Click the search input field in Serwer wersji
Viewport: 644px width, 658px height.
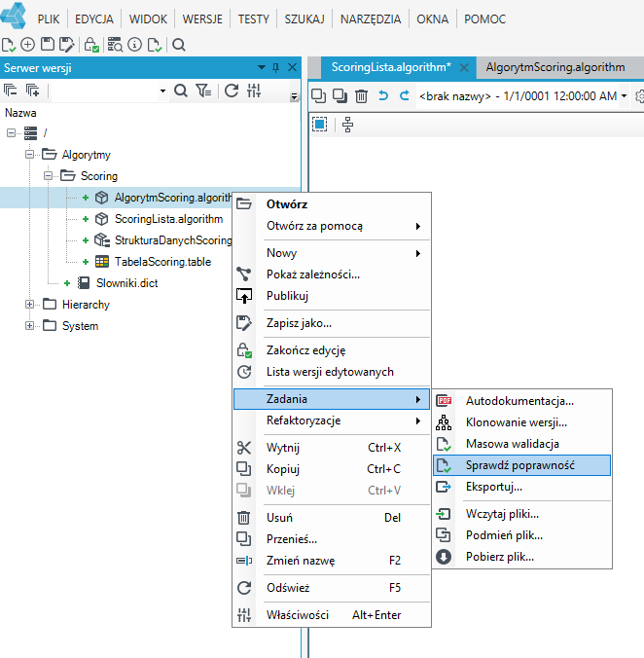[x=104, y=91]
